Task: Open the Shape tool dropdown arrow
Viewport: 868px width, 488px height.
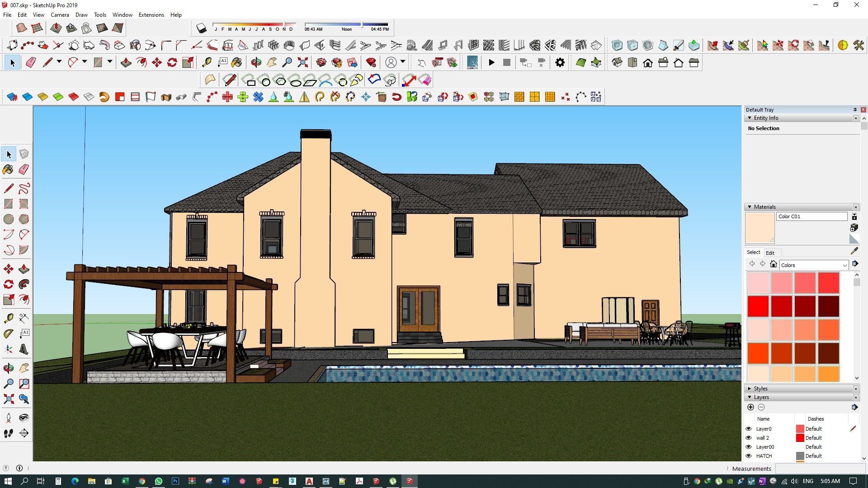Action: point(109,62)
